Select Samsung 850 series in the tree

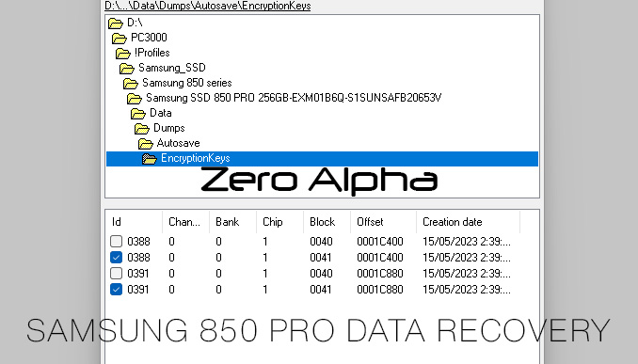coord(186,83)
